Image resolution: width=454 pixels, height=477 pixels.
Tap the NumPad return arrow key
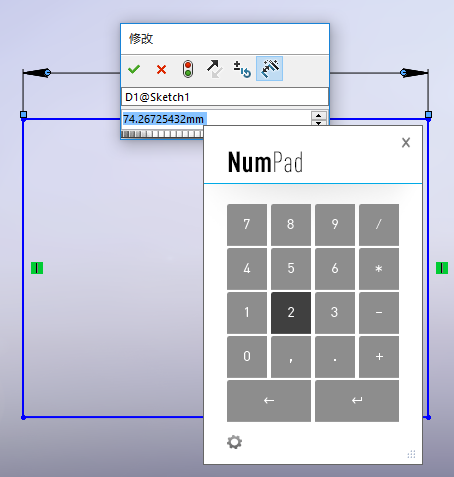pos(357,401)
